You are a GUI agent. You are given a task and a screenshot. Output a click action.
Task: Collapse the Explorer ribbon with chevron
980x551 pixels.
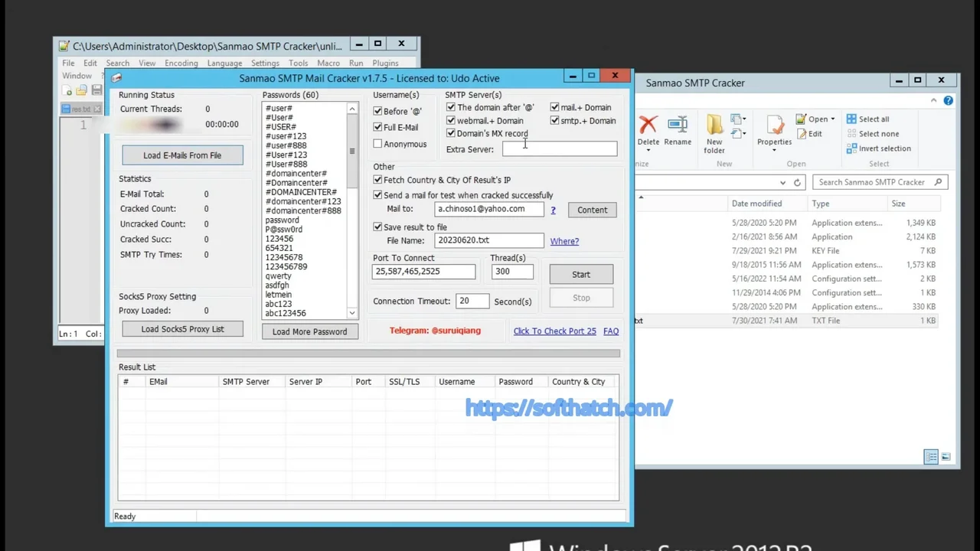pos(933,100)
